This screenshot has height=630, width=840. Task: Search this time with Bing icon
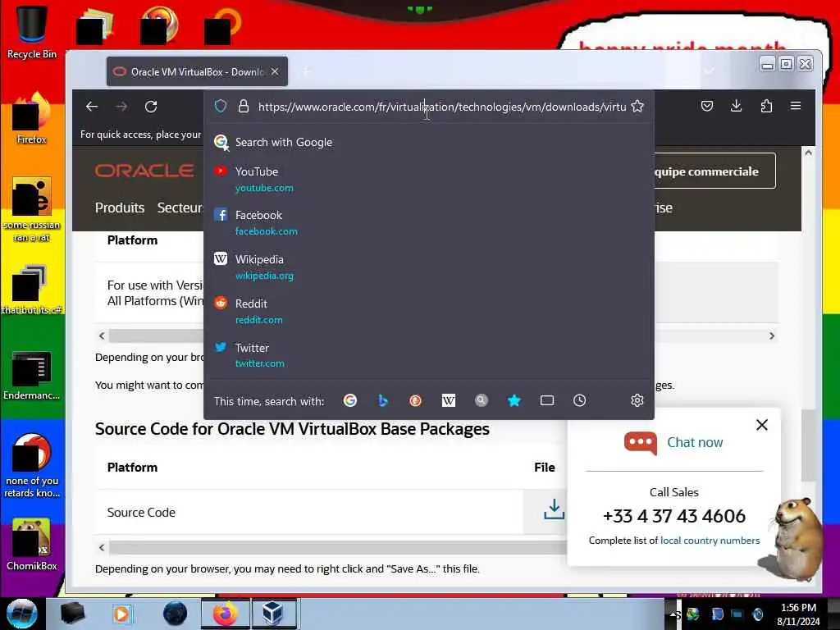click(382, 400)
